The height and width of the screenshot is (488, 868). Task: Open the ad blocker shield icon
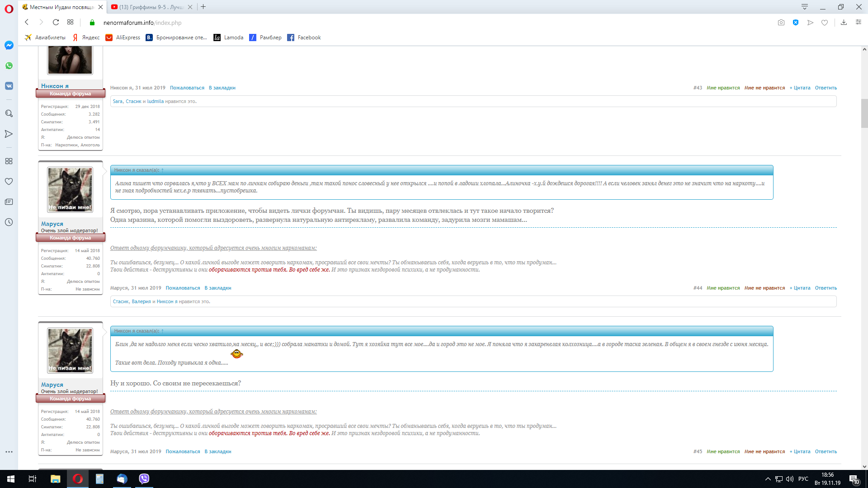click(x=796, y=23)
